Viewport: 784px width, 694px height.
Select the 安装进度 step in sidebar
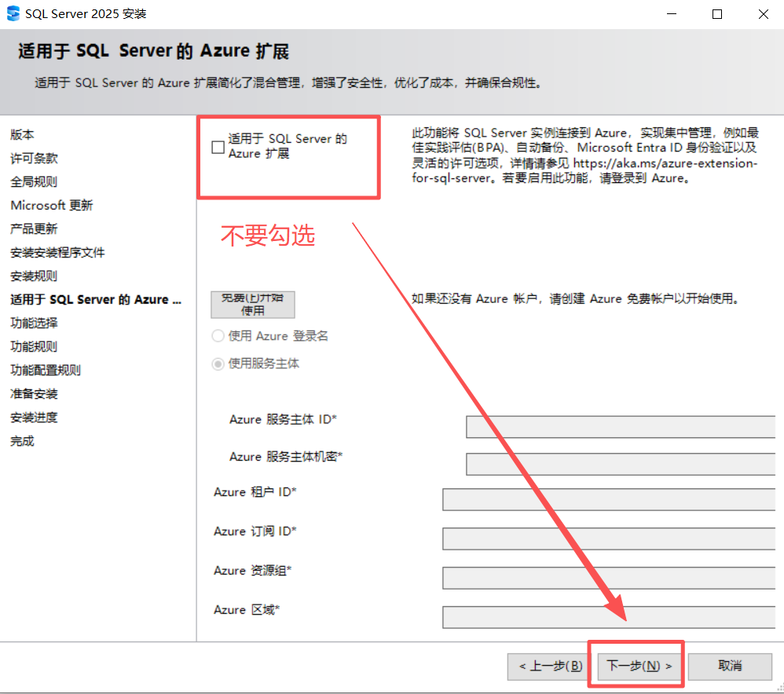[x=34, y=417]
